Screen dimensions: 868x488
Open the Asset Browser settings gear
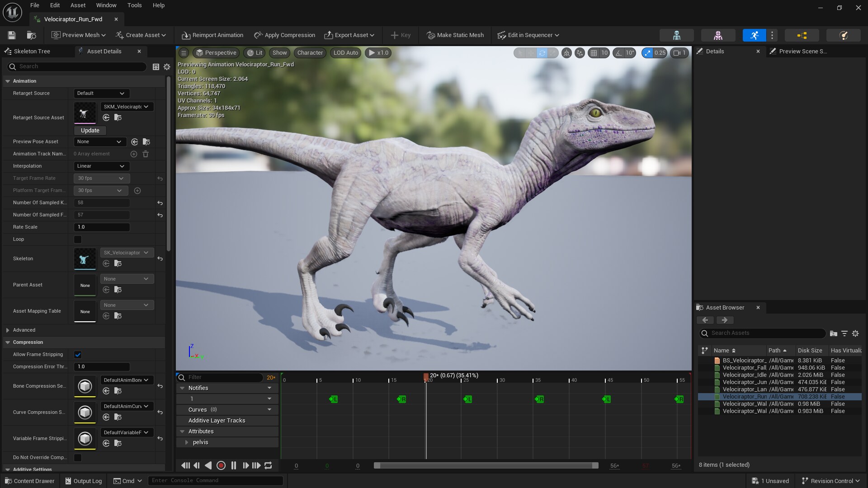(x=855, y=333)
